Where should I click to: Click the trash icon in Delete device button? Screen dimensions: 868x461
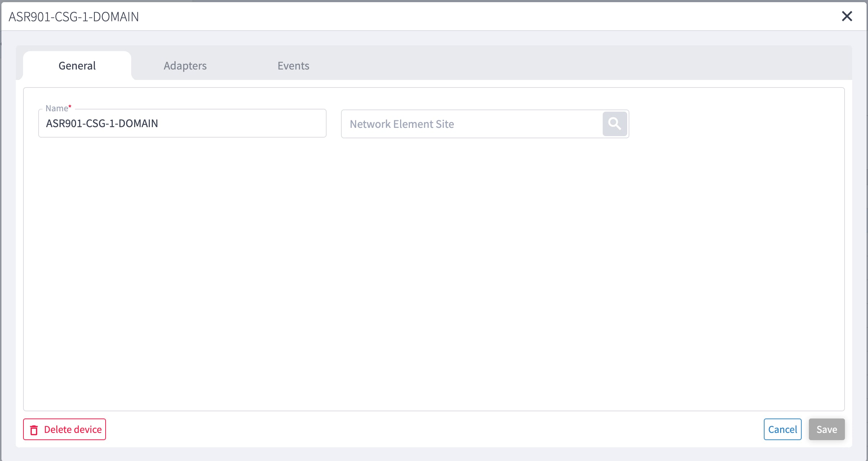(x=34, y=429)
